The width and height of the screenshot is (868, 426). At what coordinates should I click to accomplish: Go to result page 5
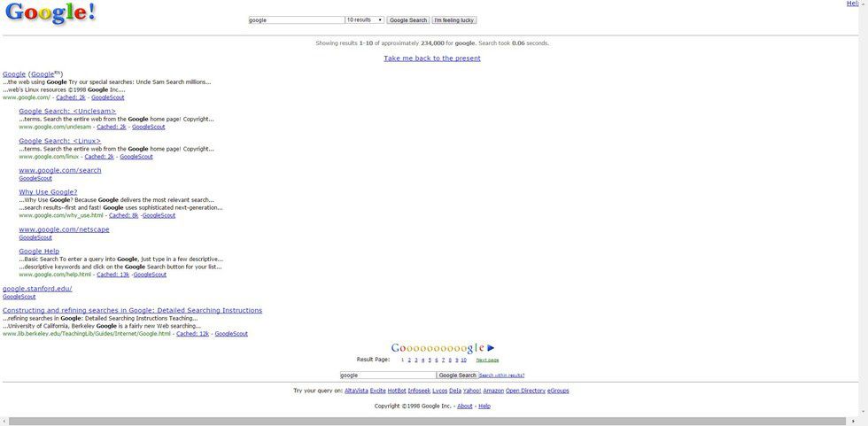point(430,360)
